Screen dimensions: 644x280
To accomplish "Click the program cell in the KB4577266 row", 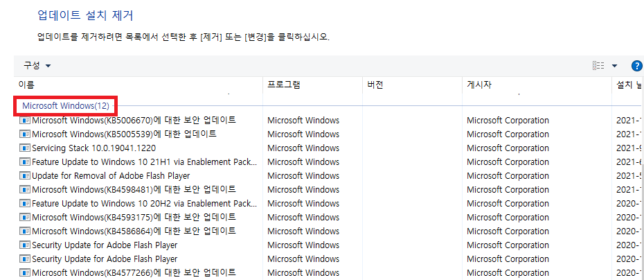I will tap(303, 272).
